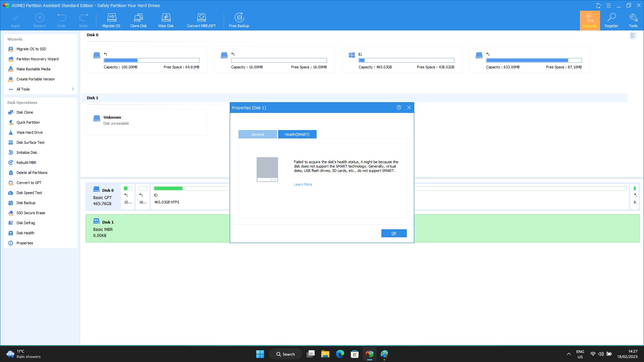Select Delete all Partitions
The height and width of the screenshot is (362, 644).
point(32,173)
